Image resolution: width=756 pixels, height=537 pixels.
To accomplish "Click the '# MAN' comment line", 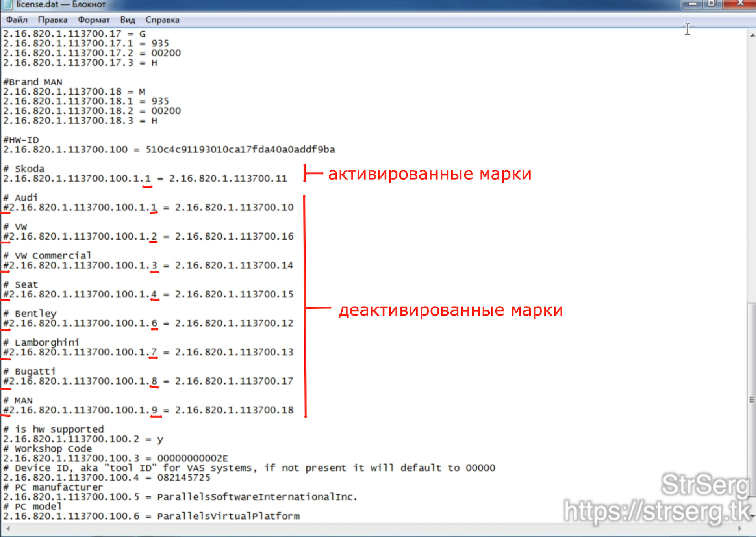I will coord(18,400).
